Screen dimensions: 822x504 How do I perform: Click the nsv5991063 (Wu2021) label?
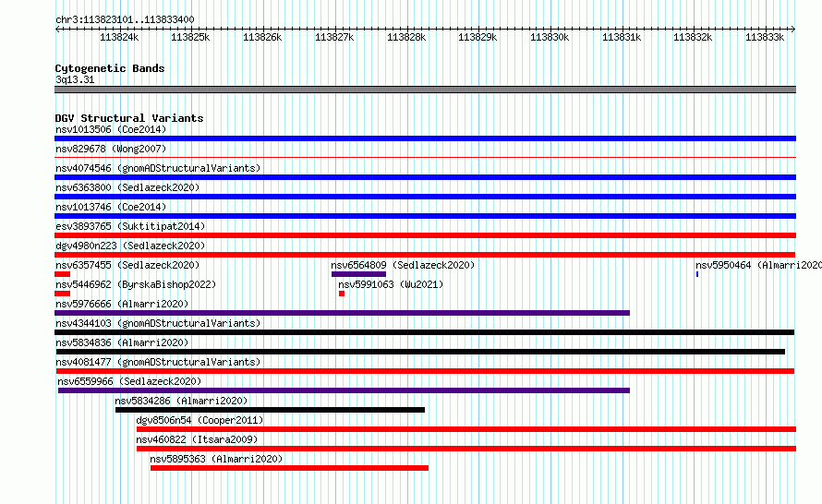(391, 284)
